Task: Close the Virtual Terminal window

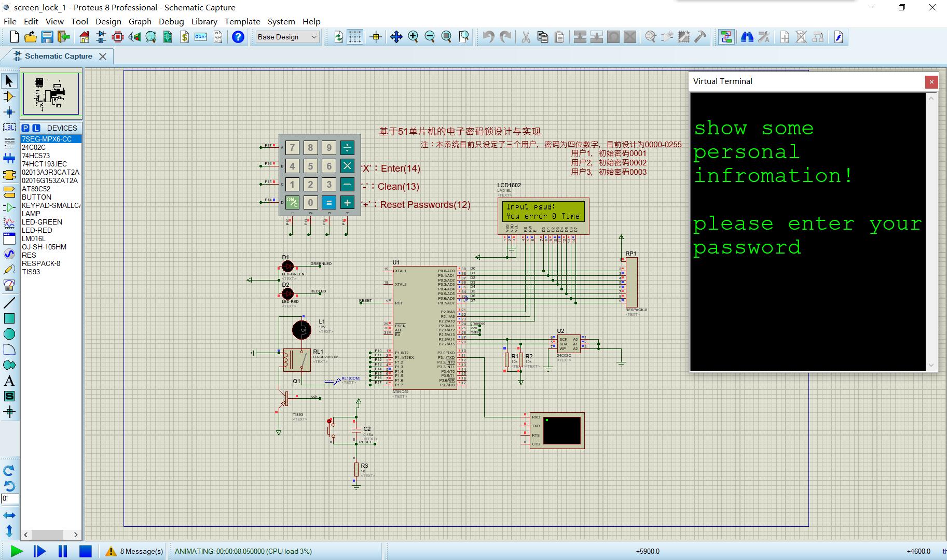Action: pyautogui.click(x=931, y=81)
